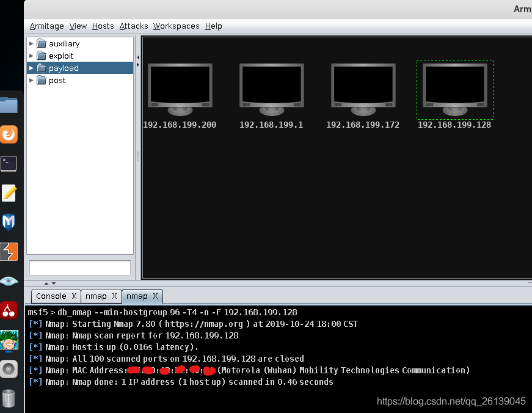Open Files folder from the dock
532x413 pixels.
(9, 105)
